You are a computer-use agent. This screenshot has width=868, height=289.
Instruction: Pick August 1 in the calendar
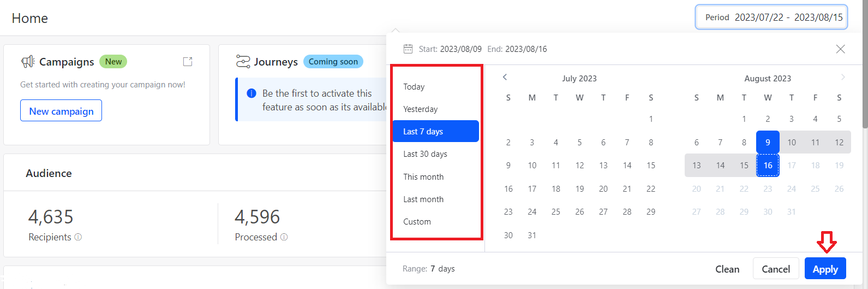coord(744,119)
